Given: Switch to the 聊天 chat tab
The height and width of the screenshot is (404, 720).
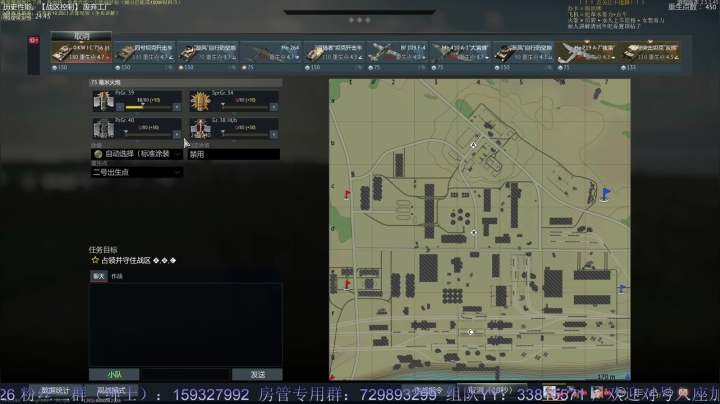Looking at the screenshot, I should (x=99, y=276).
